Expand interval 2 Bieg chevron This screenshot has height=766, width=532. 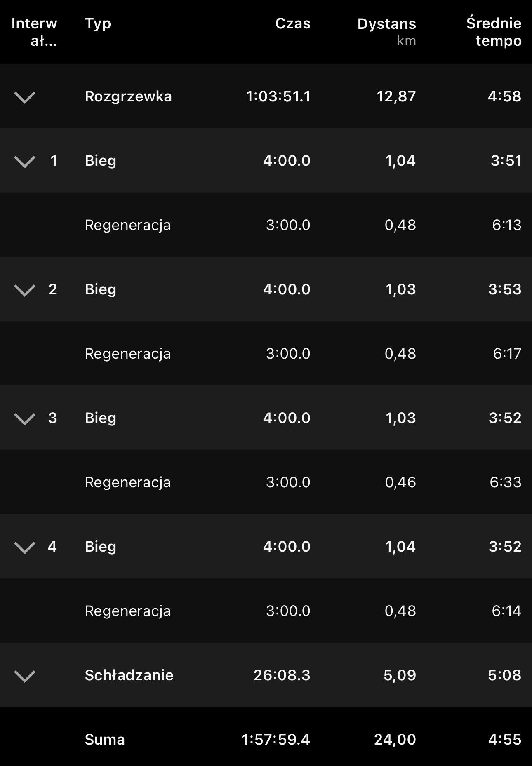(x=25, y=290)
